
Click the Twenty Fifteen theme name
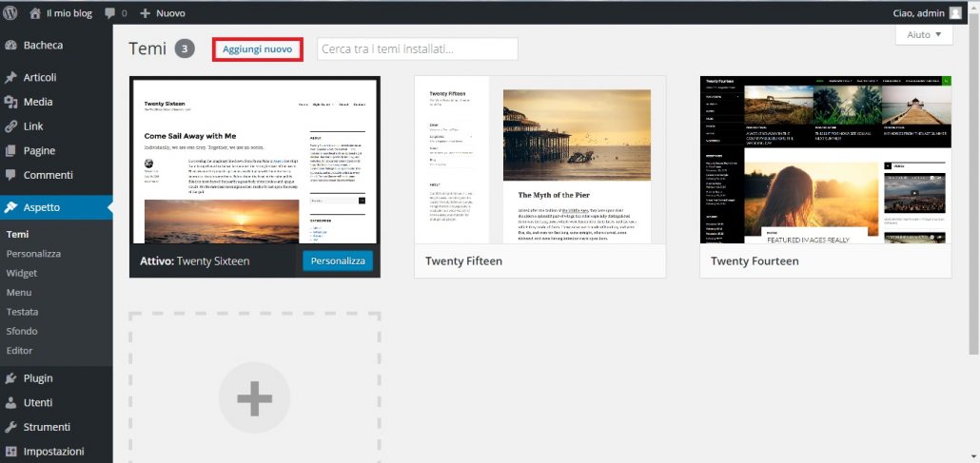463,260
